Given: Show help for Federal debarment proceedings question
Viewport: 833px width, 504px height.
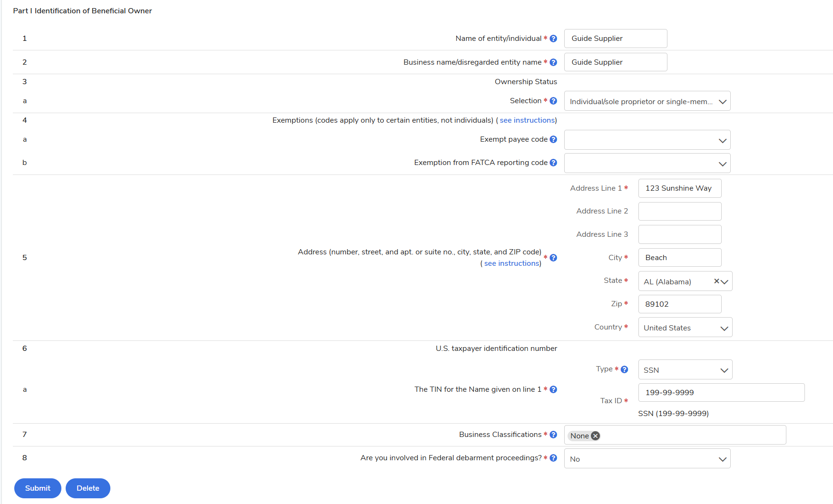Looking at the screenshot, I should pos(553,458).
